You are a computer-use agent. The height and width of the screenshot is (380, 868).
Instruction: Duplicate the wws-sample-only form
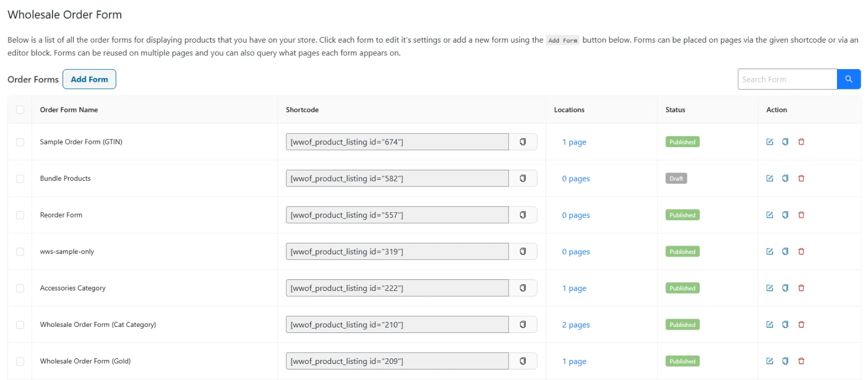coord(785,252)
